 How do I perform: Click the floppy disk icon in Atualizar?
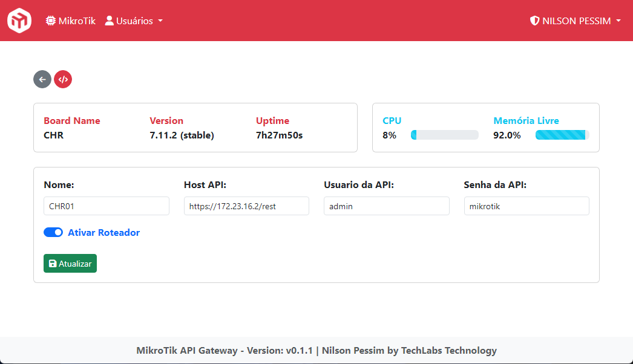(53, 264)
